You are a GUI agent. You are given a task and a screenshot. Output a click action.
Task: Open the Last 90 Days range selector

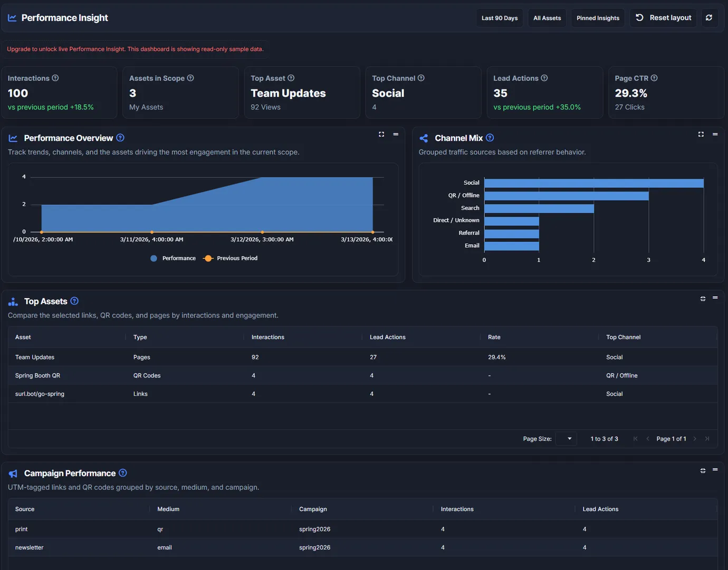(500, 18)
